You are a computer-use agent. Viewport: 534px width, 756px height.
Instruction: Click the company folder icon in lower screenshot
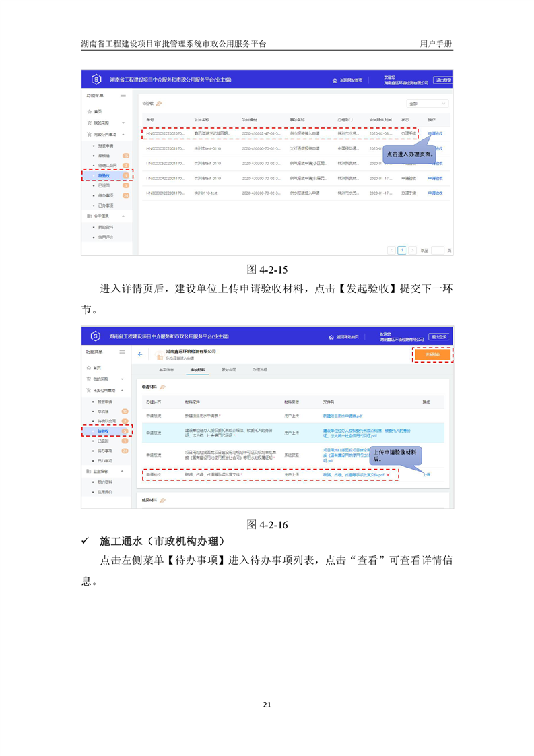pos(160,356)
